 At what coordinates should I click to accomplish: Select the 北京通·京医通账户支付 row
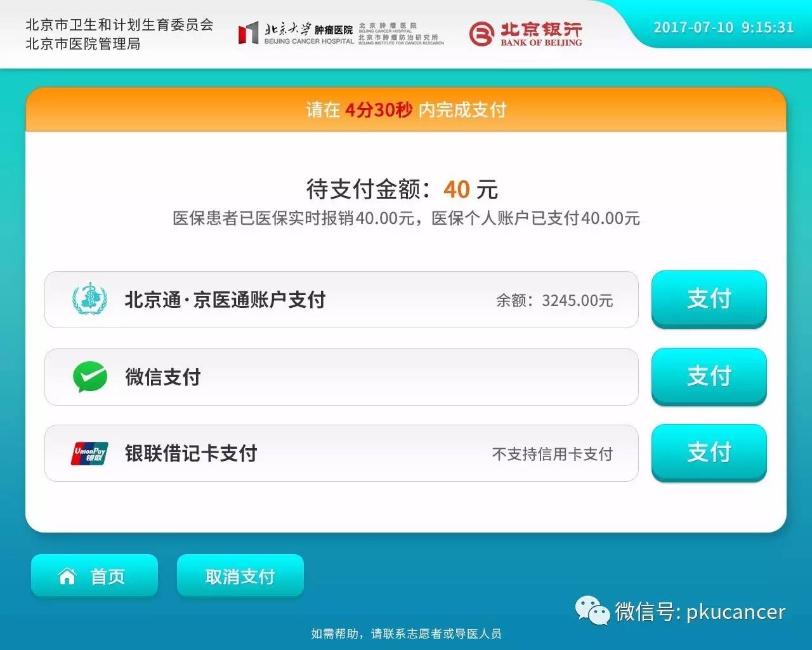341,300
